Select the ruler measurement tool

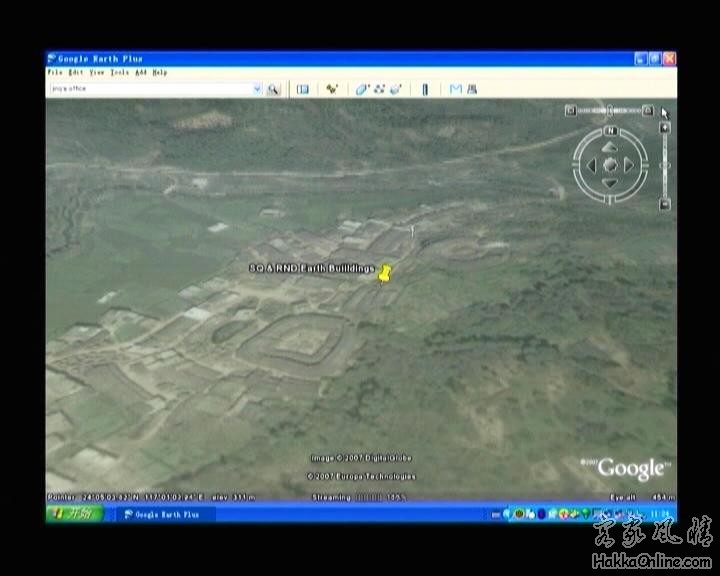tap(425, 89)
